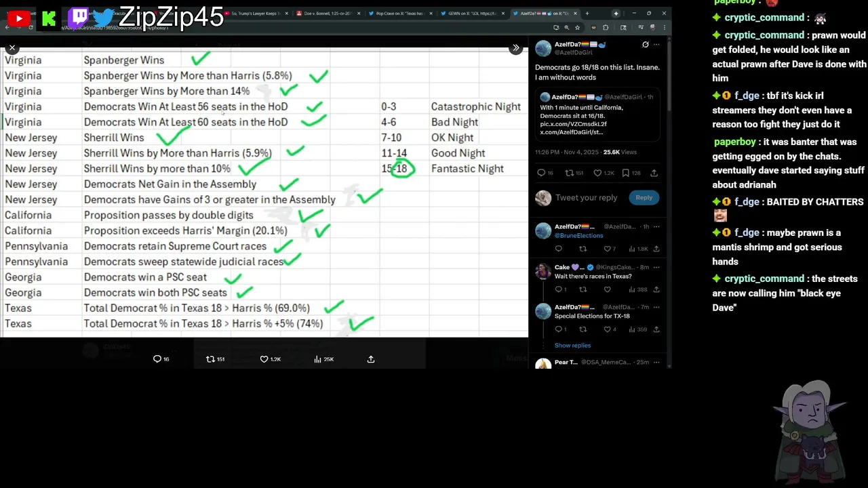Switch to 'So, Trump's Lawyer Keeps' tab
This screenshot has height=488, width=868.
[255, 13]
